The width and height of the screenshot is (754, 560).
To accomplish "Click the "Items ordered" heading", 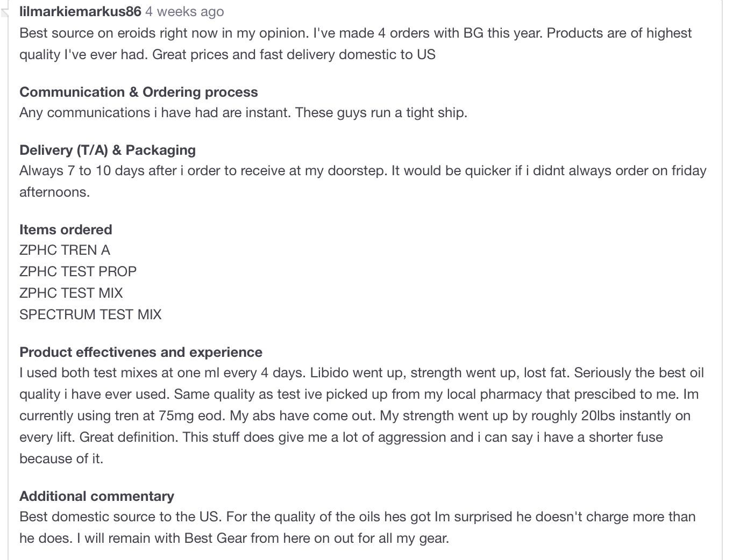I will [66, 229].
